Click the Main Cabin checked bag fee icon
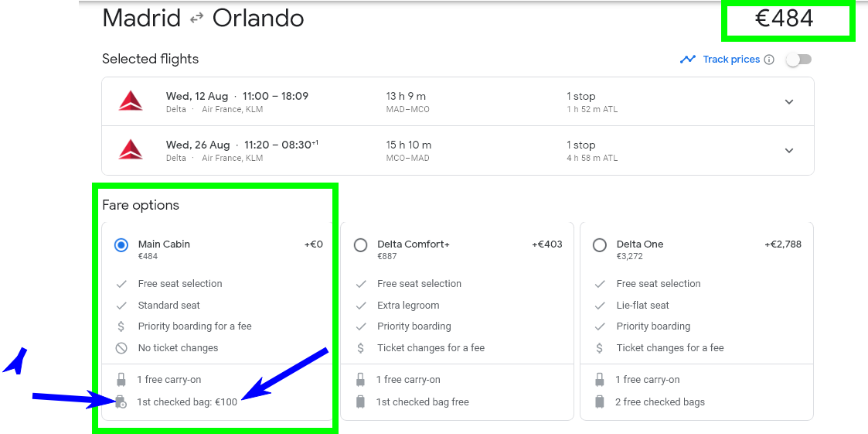 pos(121,402)
